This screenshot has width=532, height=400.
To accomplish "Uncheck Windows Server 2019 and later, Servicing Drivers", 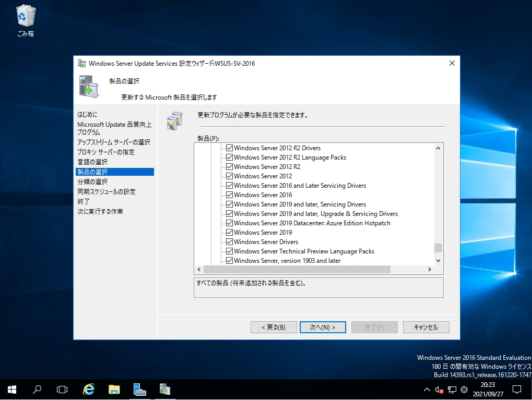I will coord(229,204).
